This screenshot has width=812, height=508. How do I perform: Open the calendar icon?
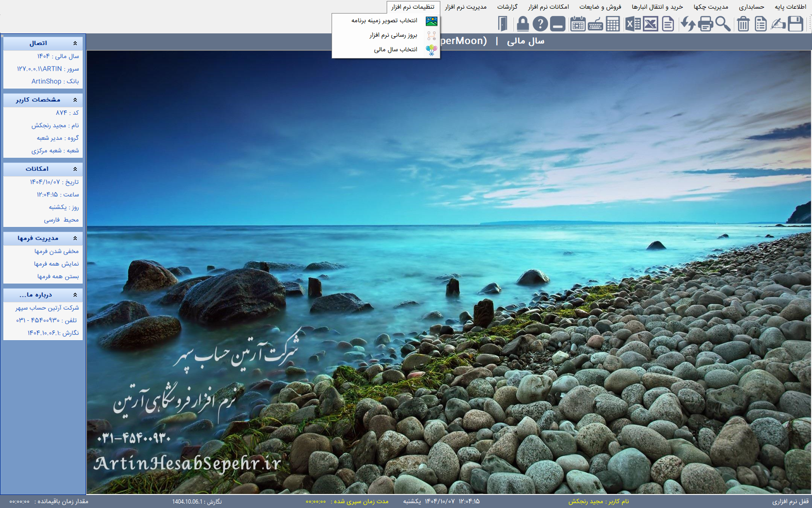tap(578, 24)
